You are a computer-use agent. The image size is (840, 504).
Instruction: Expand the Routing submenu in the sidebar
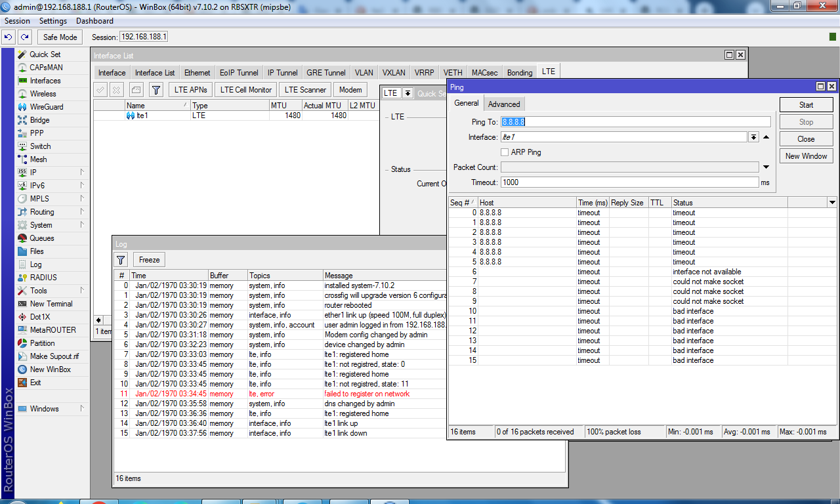coord(83,212)
